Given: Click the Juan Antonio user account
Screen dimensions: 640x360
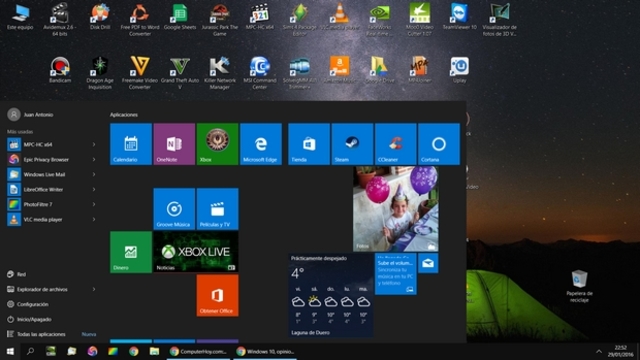Looking at the screenshot, I should point(31,115).
